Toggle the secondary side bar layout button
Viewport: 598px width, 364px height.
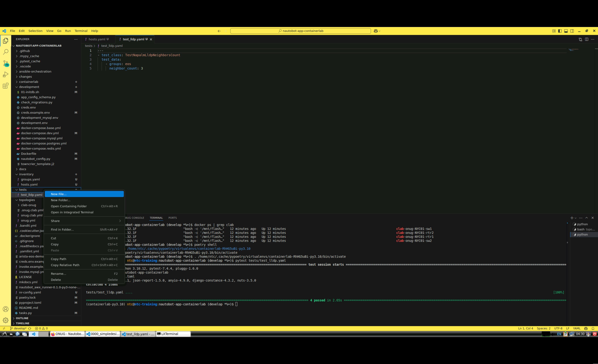[572, 31]
